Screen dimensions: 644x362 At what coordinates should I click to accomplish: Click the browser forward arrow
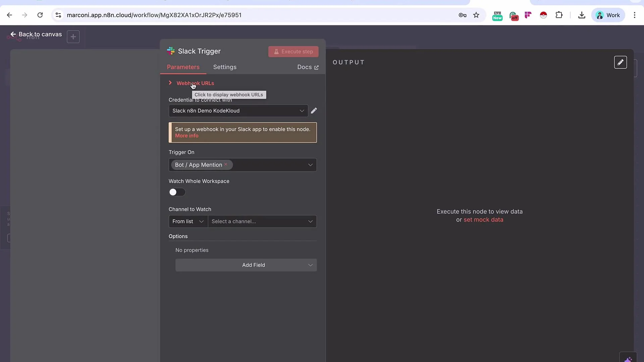[x=24, y=15]
